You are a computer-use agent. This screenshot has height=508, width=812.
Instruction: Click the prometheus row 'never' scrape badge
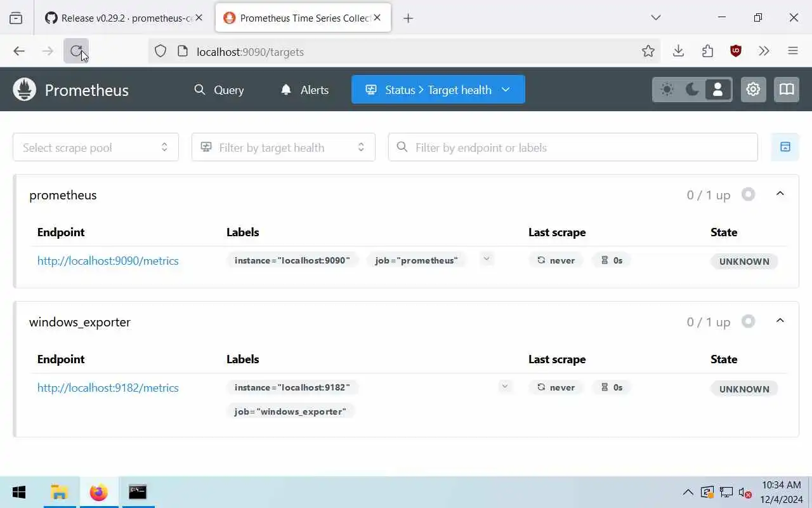556,260
